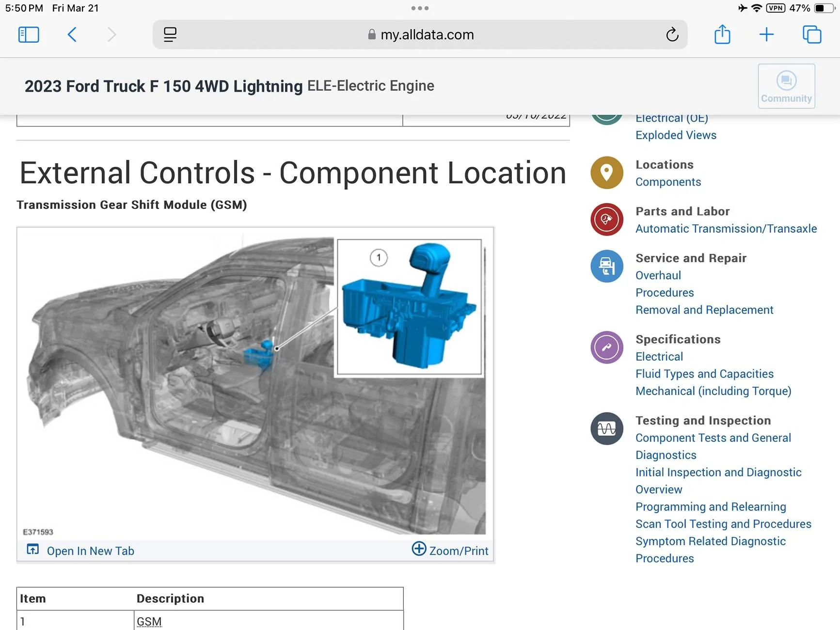Open Initial Inspection and Diagnostic Overview
Viewport: 840px width, 630px height.
(x=718, y=481)
